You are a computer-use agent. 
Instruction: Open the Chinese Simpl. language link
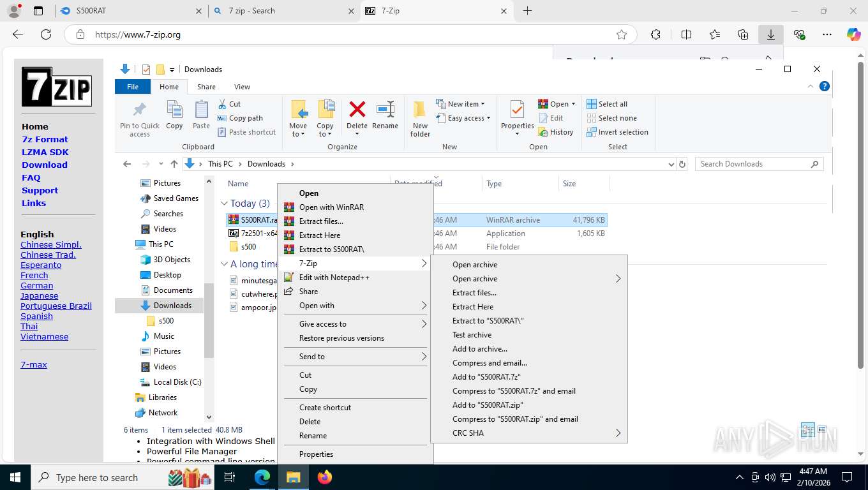[x=51, y=245]
